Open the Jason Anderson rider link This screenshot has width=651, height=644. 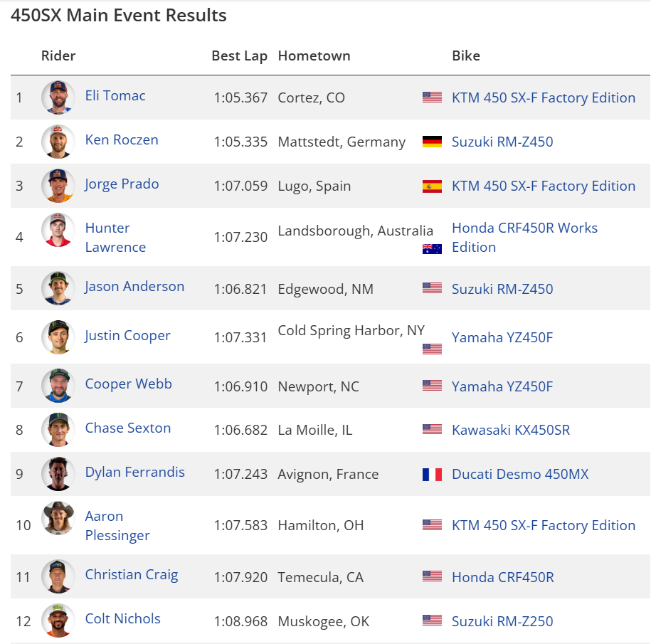click(x=134, y=286)
